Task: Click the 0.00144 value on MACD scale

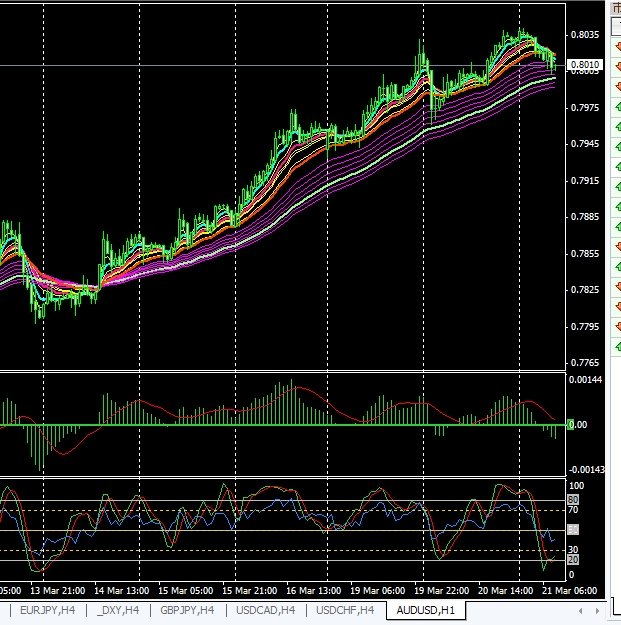Action: coord(585,382)
